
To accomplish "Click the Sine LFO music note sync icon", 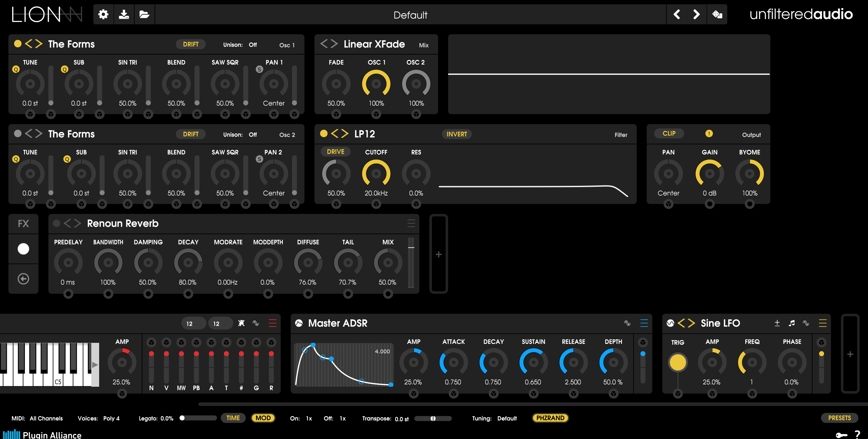I will click(792, 323).
